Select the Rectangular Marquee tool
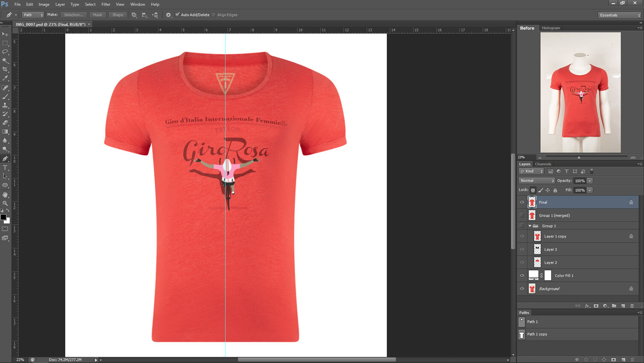The image size is (644, 363). pos(5,43)
